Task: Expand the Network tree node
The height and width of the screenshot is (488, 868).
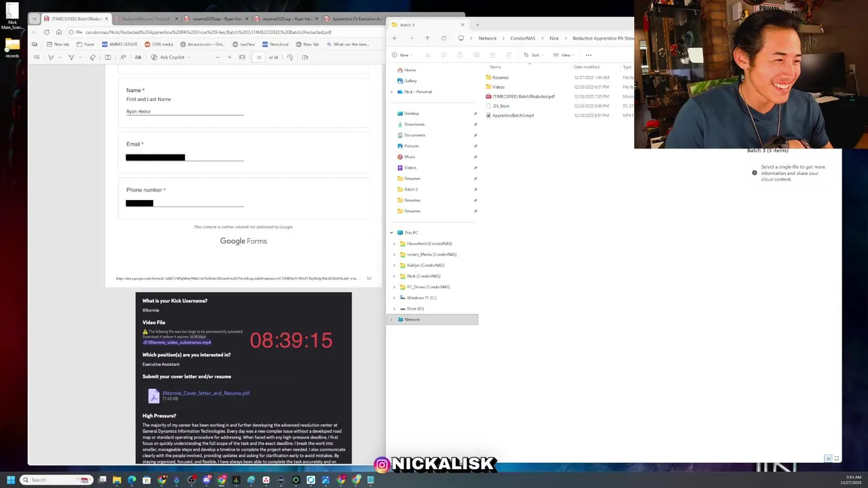Action: [391, 319]
